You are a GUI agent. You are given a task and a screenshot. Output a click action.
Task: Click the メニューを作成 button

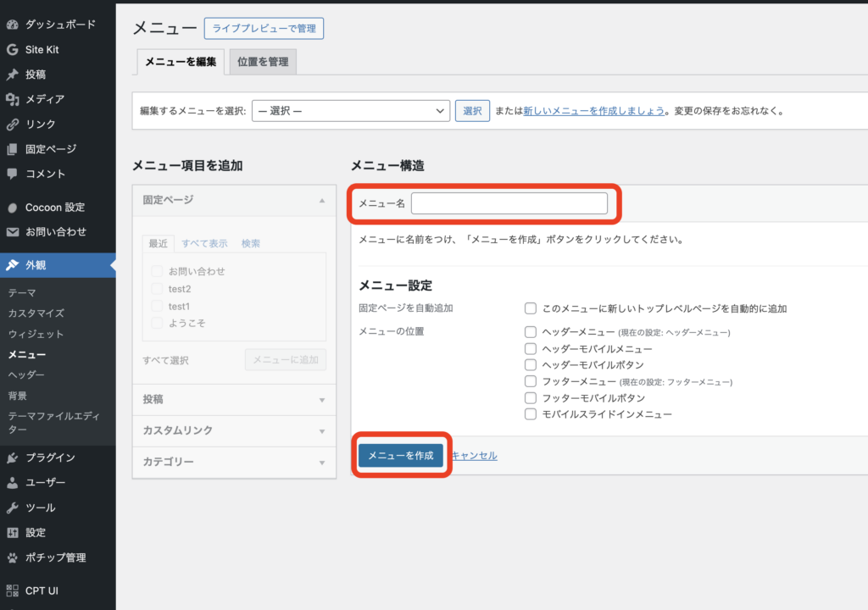[401, 455]
